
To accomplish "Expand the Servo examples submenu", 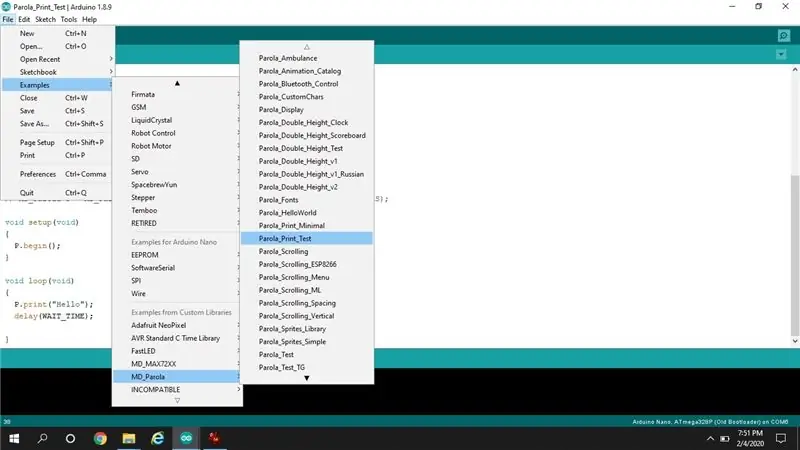I will 177,172.
